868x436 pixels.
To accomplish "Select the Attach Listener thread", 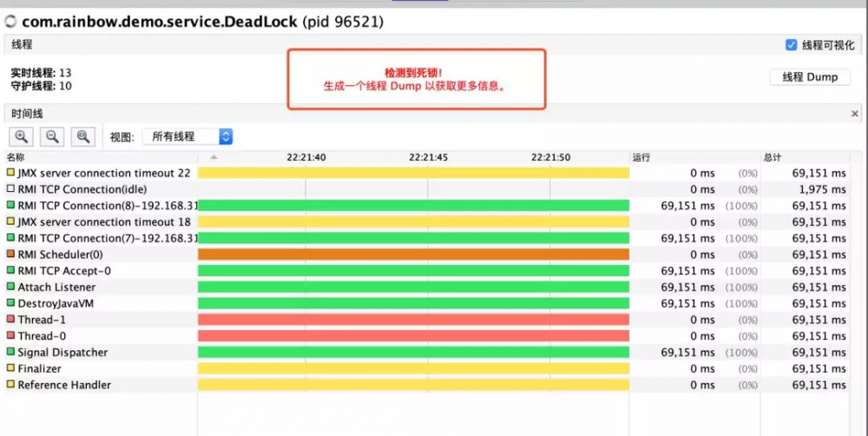I will [426, 287].
